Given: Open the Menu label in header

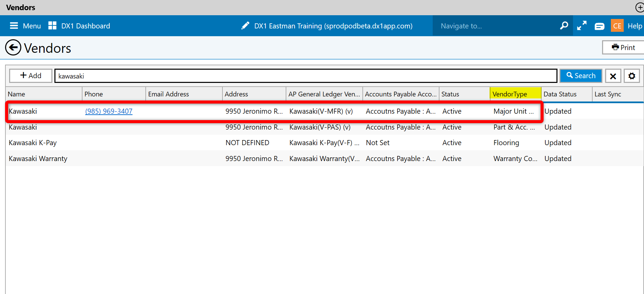Looking at the screenshot, I should [32, 26].
